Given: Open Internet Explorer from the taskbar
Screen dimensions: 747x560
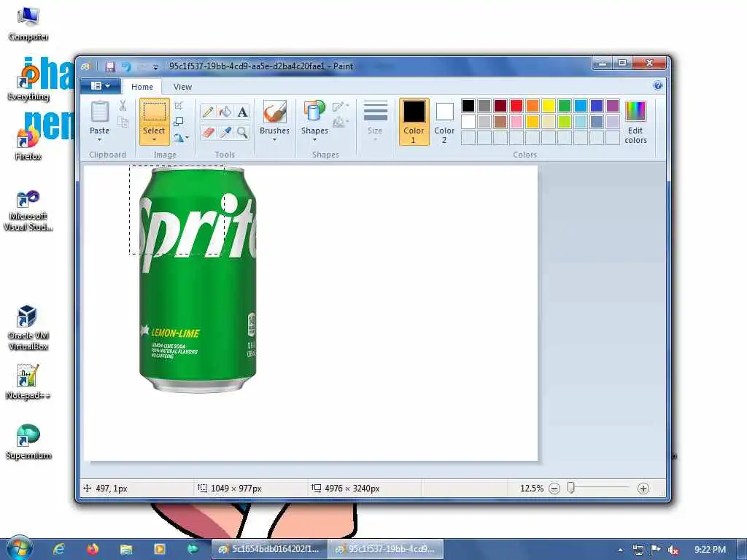Looking at the screenshot, I should 58,549.
